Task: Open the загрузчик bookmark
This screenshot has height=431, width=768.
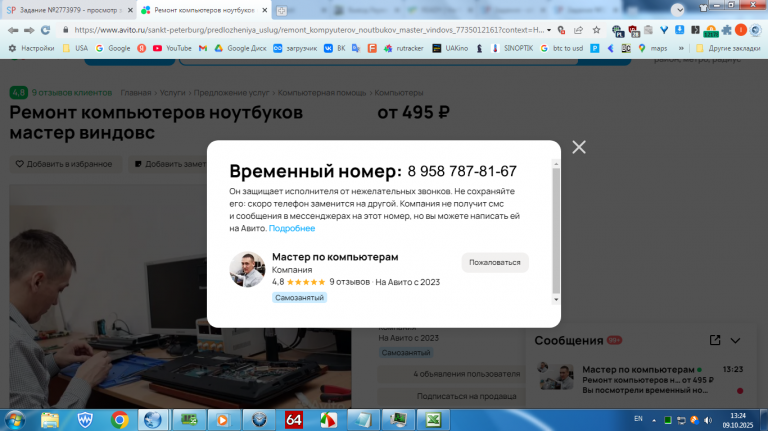Action: coord(295,48)
